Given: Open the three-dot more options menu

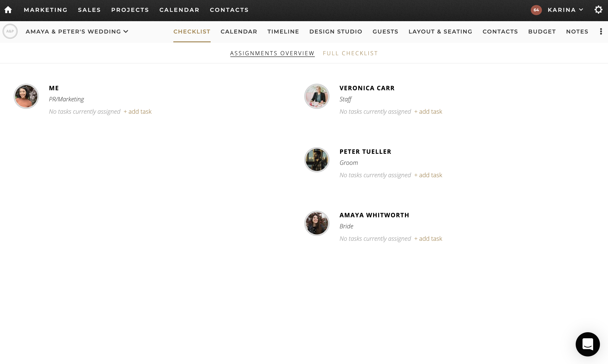Looking at the screenshot, I should (x=601, y=32).
